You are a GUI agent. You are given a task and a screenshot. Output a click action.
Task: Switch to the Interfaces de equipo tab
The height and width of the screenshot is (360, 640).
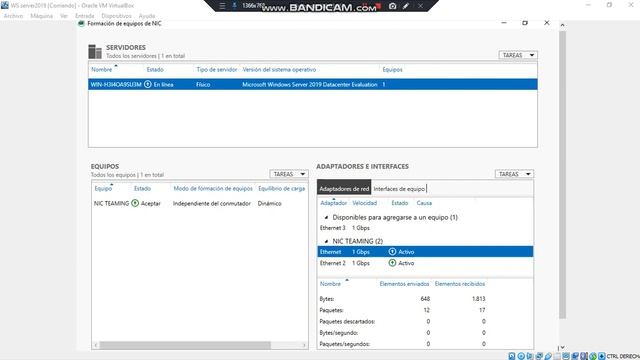coord(399,189)
